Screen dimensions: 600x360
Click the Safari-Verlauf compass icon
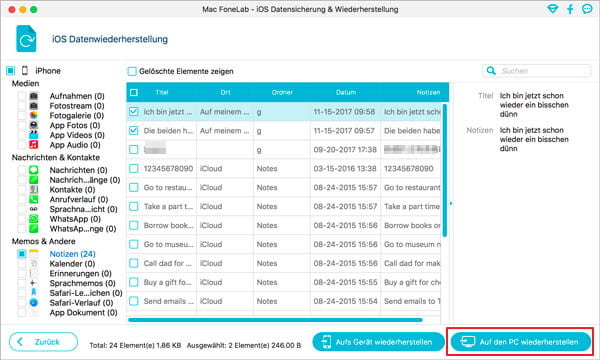coord(34,303)
